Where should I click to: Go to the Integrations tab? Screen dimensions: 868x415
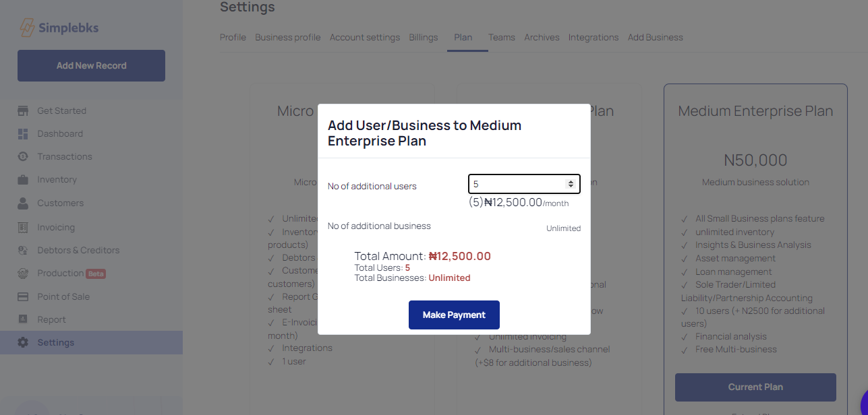pos(593,38)
